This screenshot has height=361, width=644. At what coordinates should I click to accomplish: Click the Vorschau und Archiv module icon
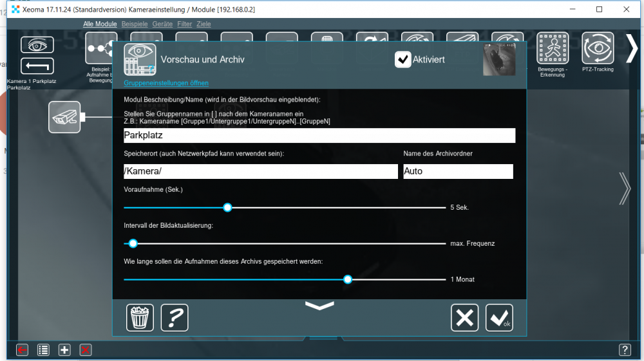pyautogui.click(x=140, y=59)
